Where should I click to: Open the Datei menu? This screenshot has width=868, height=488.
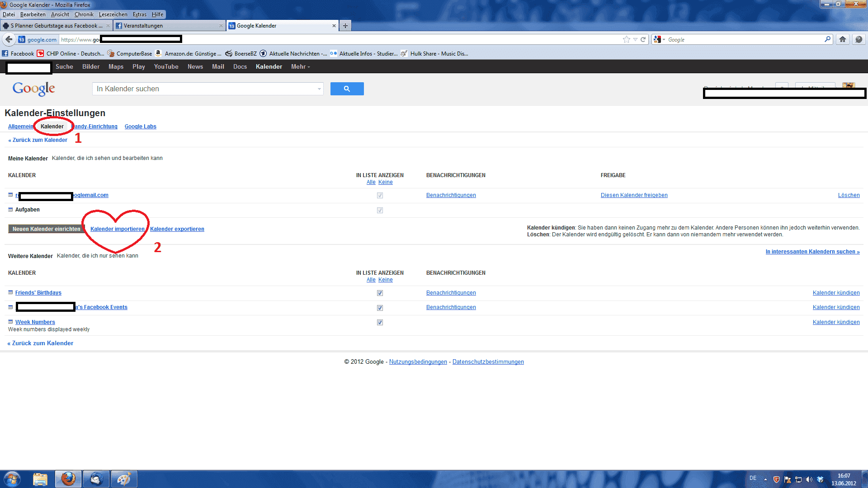(x=9, y=14)
